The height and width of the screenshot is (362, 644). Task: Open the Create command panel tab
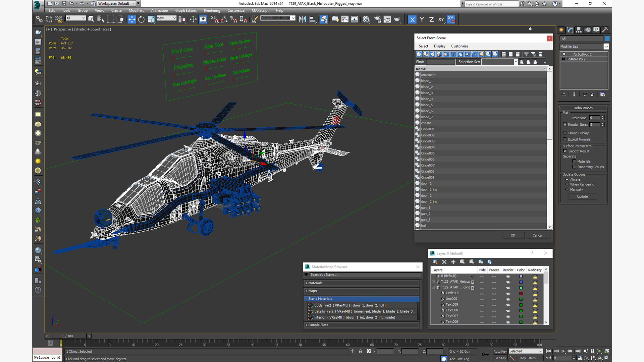561,30
